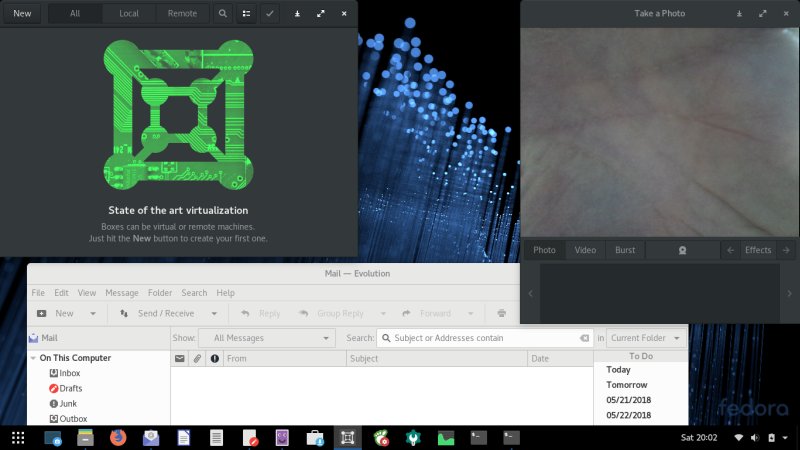Expand the Show All Messages dropdown
This screenshot has width=800, height=450.
pyautogui.click(x=267, y=338)
